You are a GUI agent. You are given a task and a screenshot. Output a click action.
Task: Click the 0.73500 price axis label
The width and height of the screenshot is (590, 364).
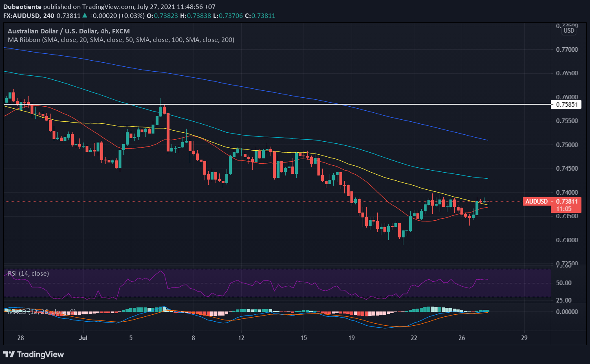point(567,216)
